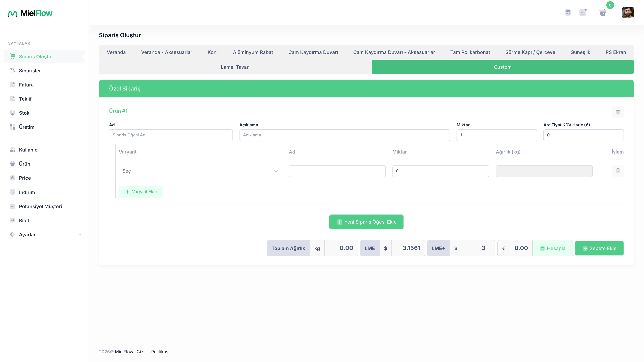This screenshot has height=362, width=644.
Task: Click the Potansiyel Müşteri chart icon
Action: [x=13, y=206]
